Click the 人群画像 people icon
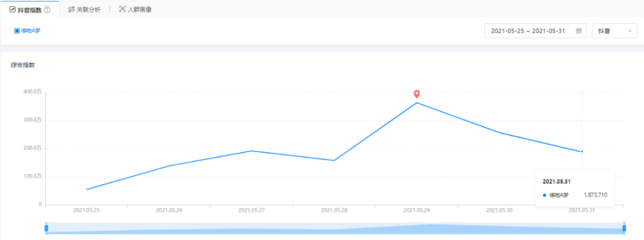Image resolution: width=644 pixels, height=240 pixels. pyautogui.click(x=122, y=10)
